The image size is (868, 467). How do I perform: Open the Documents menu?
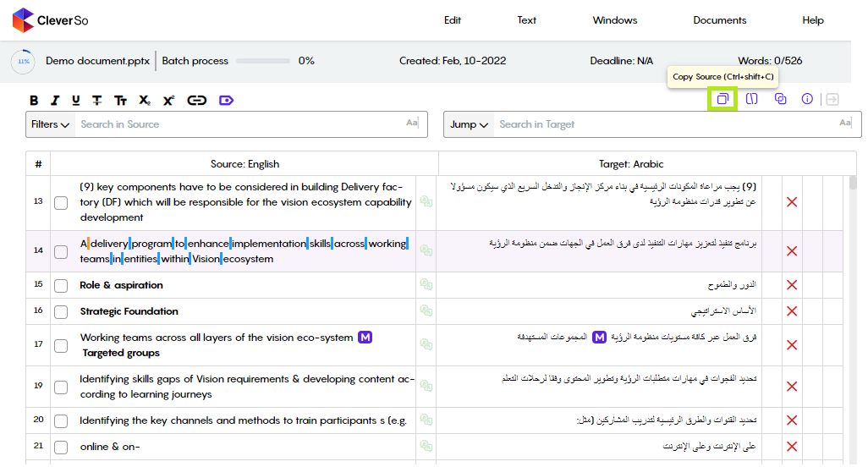pos(720,20)
